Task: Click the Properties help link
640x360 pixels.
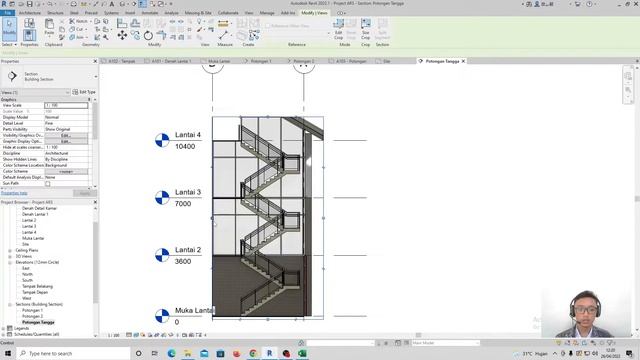Action: tap(14, 193)
